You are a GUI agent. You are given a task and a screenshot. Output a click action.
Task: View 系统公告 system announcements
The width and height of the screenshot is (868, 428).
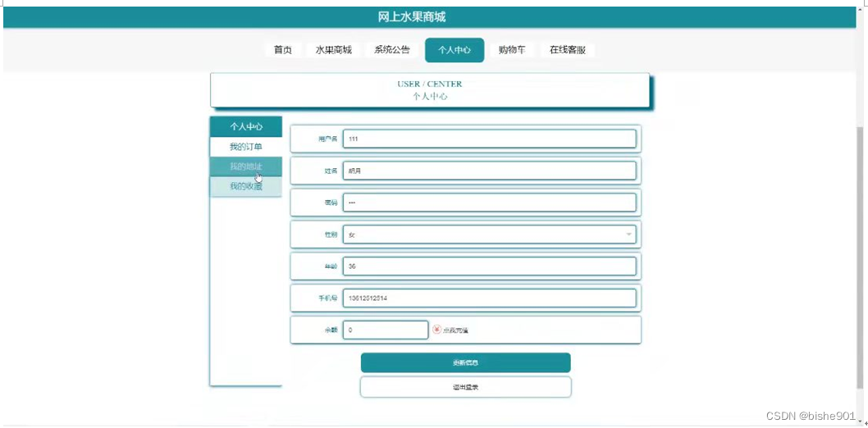click(392, 50)
